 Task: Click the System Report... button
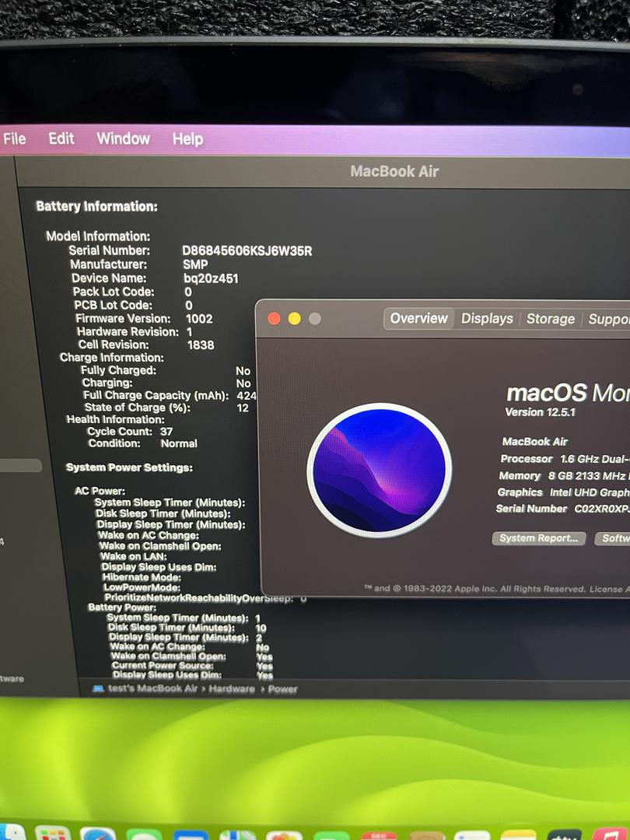pyautogui.click(x=538, y=538)
